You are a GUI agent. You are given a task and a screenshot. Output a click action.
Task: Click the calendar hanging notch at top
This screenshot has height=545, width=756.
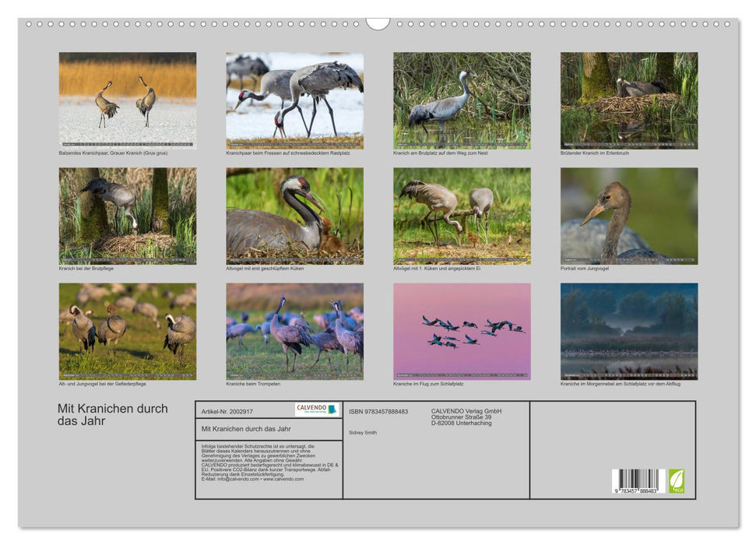[378, 23]
